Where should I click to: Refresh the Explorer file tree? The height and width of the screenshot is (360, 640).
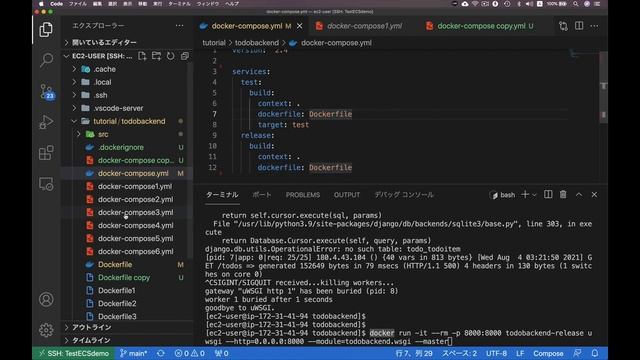171,56
